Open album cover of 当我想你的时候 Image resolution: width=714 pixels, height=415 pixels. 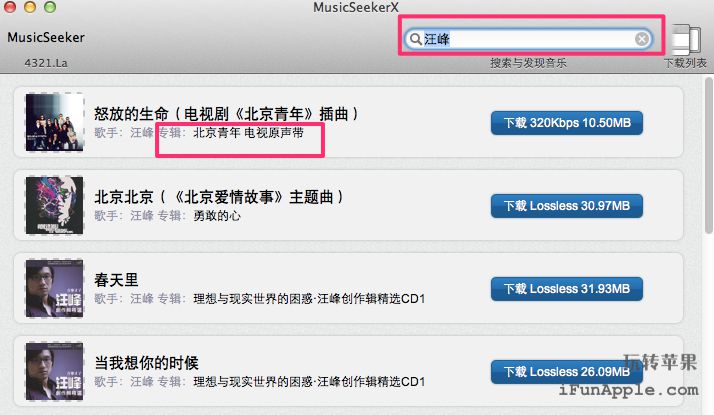tap(54, 371)
